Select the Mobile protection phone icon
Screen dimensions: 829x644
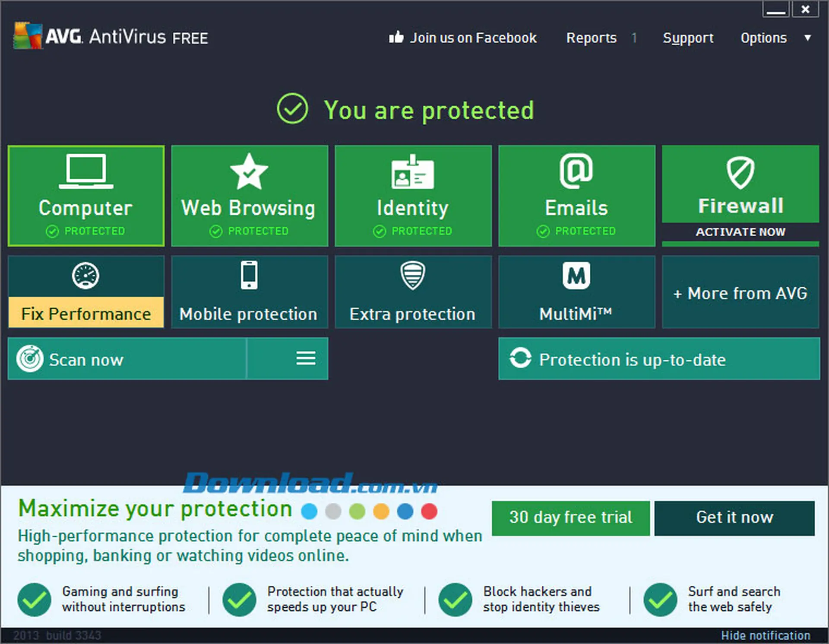click(x=249, y=275)
